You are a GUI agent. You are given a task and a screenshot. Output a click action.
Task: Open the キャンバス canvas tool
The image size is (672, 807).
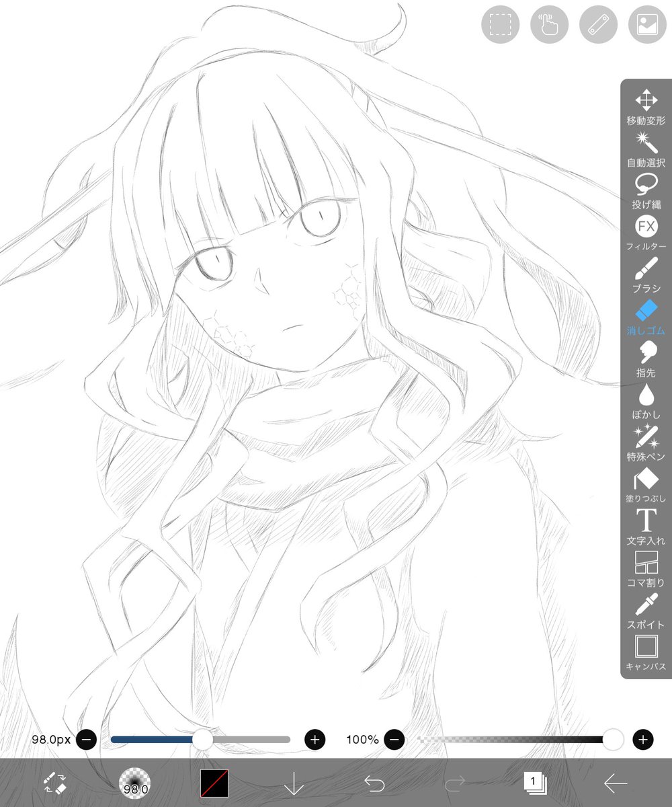point(646,652)
